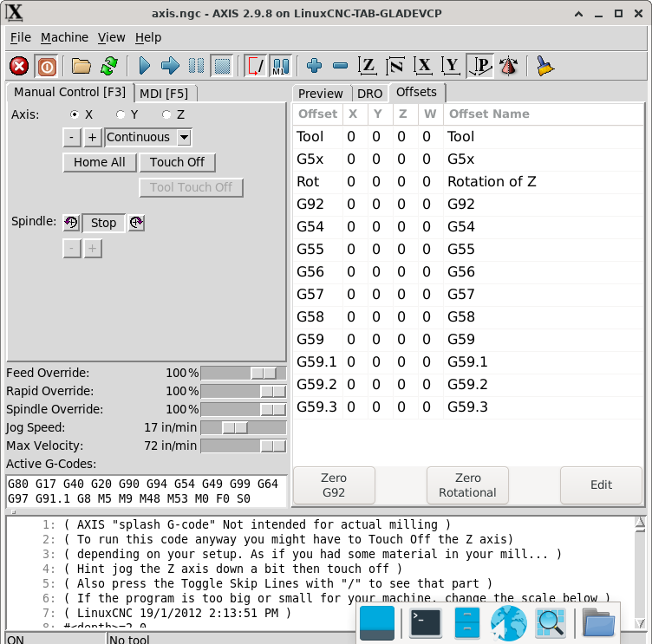
Task: Select the Z top view icon
Action: [x=368, y=66]
